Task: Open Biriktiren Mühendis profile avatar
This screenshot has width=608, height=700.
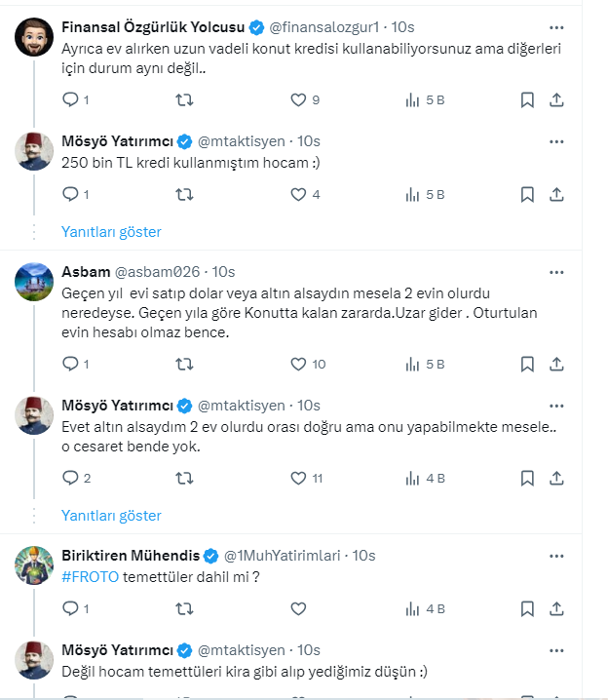Action: (34, 565)
